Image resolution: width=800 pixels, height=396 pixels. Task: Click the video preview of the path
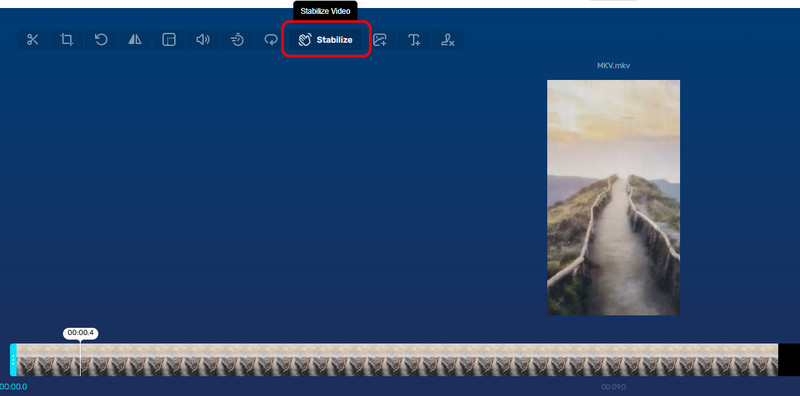[x=613, y=197]
